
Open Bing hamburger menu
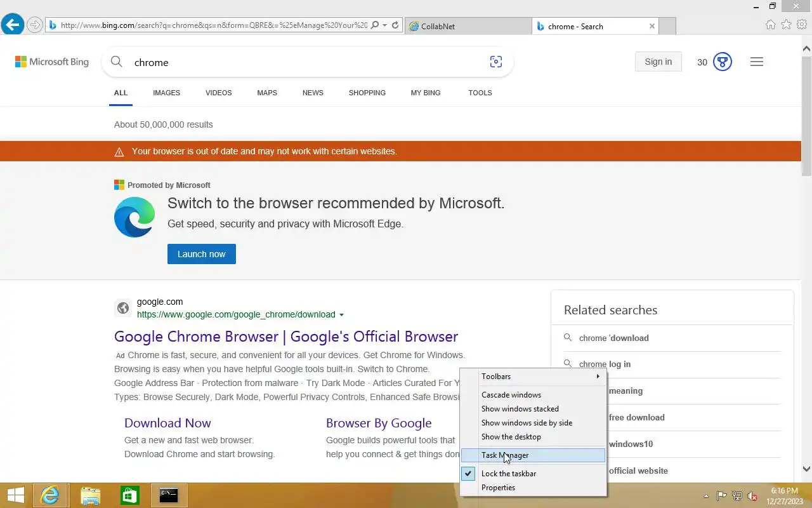click(x=757, y=62)
